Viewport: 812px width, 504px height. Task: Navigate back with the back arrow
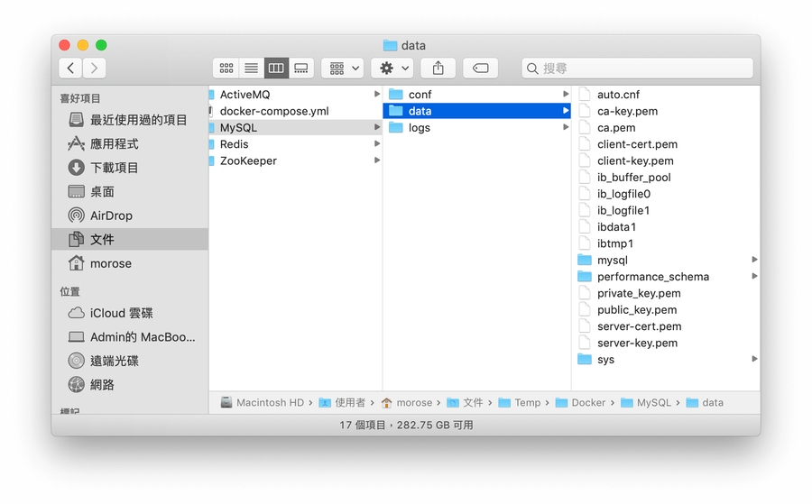[x=70, y=69]
